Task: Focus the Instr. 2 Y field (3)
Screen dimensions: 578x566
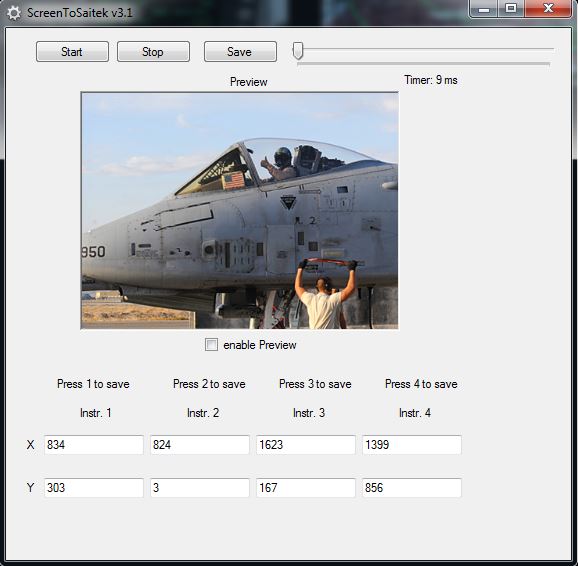Action: (200, 488)
